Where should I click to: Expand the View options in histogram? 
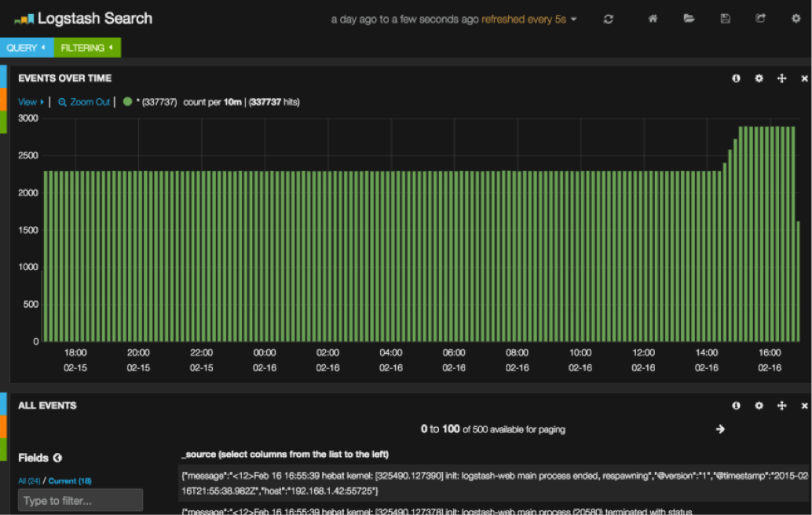tap(31, 102)
